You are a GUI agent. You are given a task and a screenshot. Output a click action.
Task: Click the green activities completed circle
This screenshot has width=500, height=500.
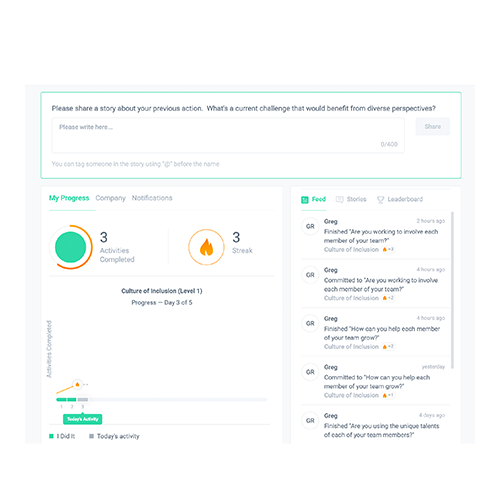coord(70,247)
